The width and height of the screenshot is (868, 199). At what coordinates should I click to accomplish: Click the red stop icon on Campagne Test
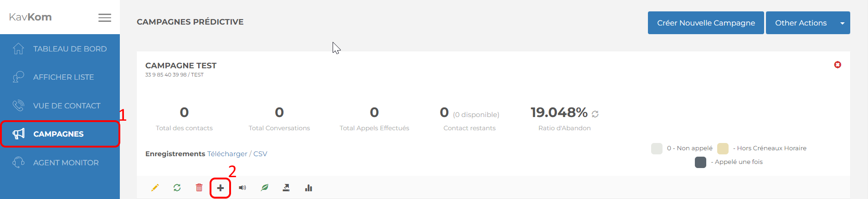tap(837, 65)
